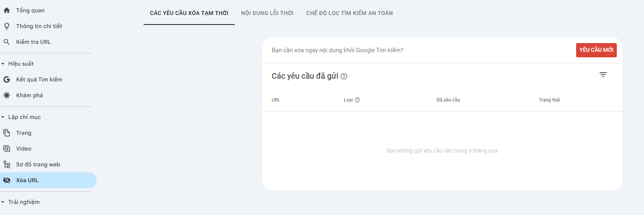Collapse the Hiệu suất section

point(3,64)
